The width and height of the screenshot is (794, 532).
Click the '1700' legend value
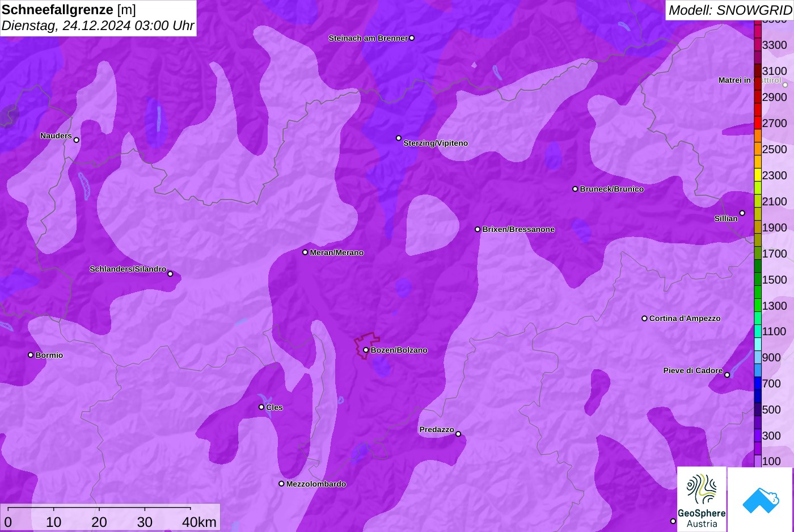click(x=774, y=254)
